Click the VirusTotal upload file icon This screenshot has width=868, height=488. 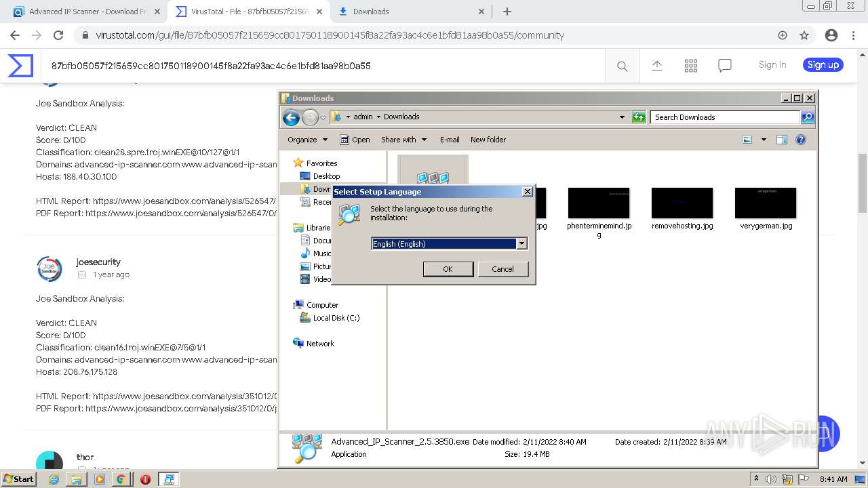656,65
